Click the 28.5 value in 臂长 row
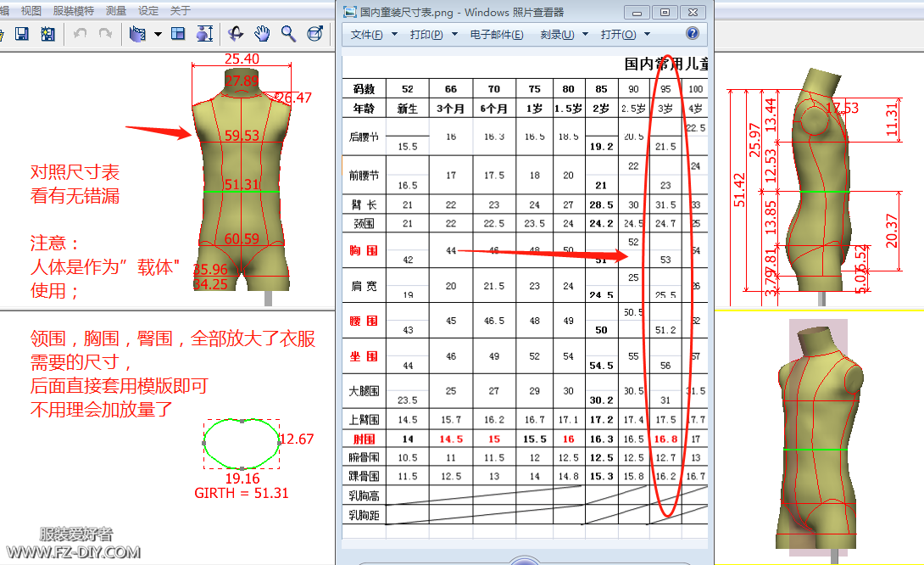Viewport: 924px width, 565px height. pyautogui.click(x=601, y=204)
